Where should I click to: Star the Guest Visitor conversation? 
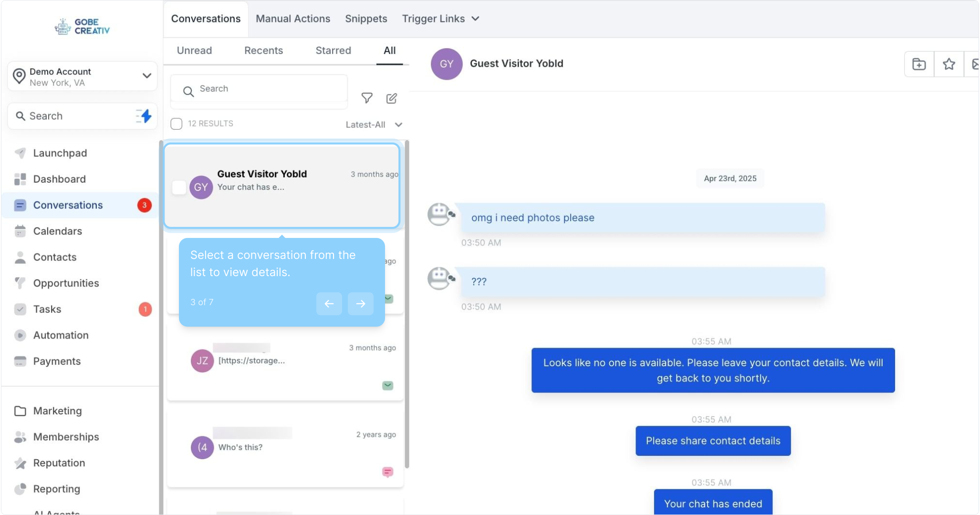click(x=949, y=64)
